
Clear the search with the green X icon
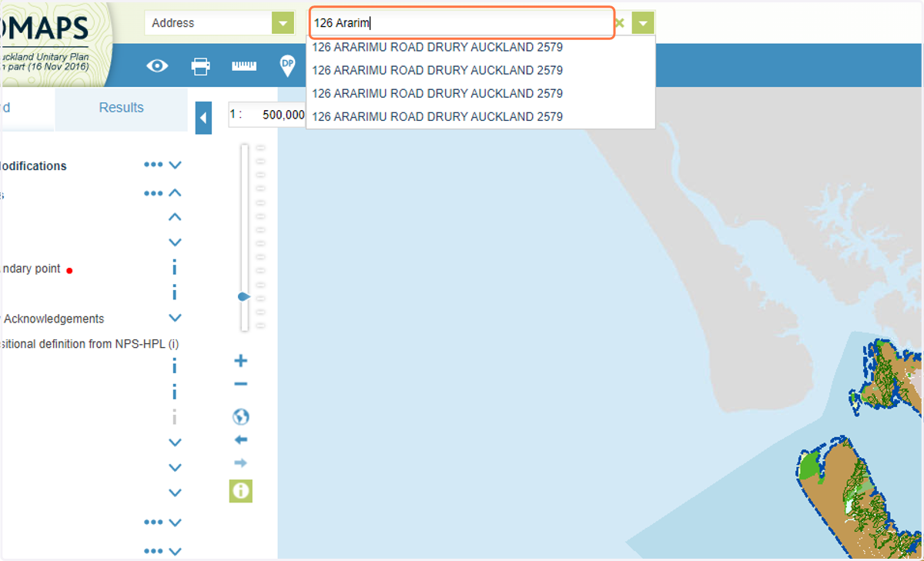pyautogui.click(x=619, y=23)
